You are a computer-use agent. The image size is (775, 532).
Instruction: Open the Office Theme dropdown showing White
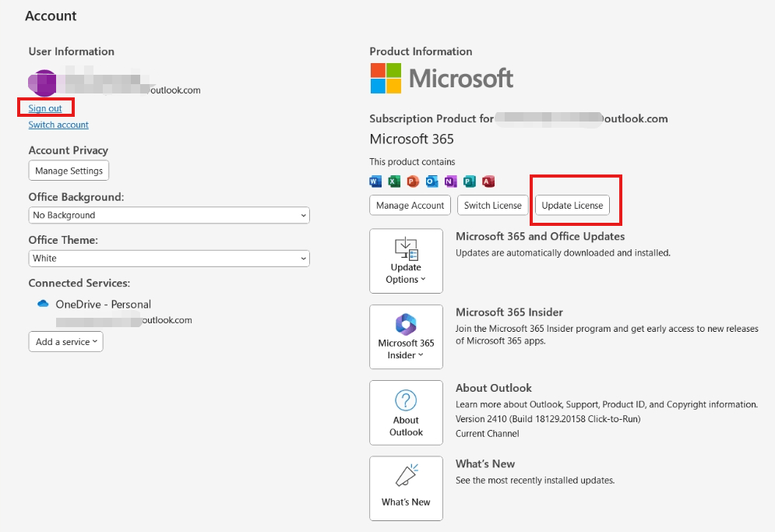pyautogui.click(x=168, y=258)
